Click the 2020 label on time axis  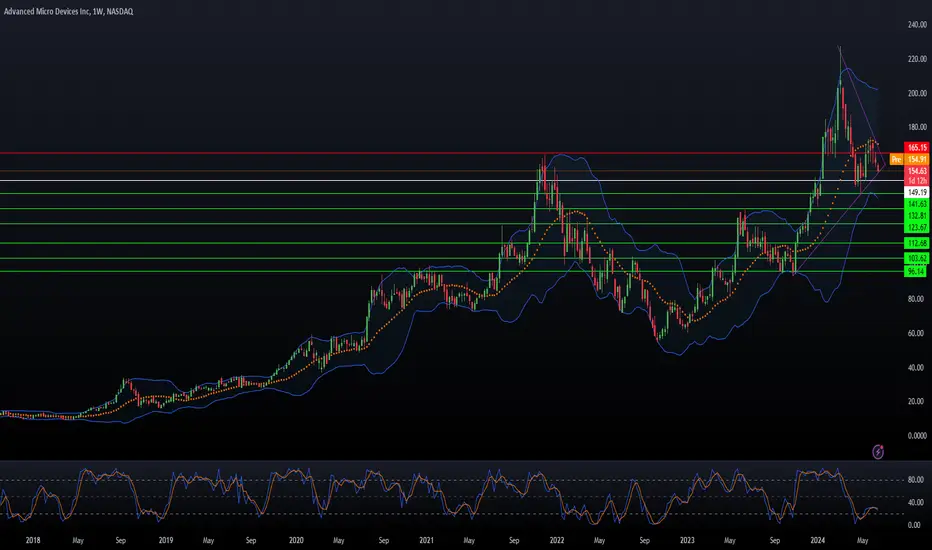pos(296,540)
